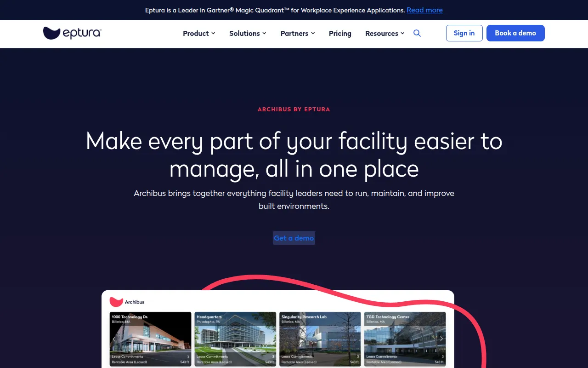Click the Sign in button
The width and height of the screenshot is (588, 368).
464,33
